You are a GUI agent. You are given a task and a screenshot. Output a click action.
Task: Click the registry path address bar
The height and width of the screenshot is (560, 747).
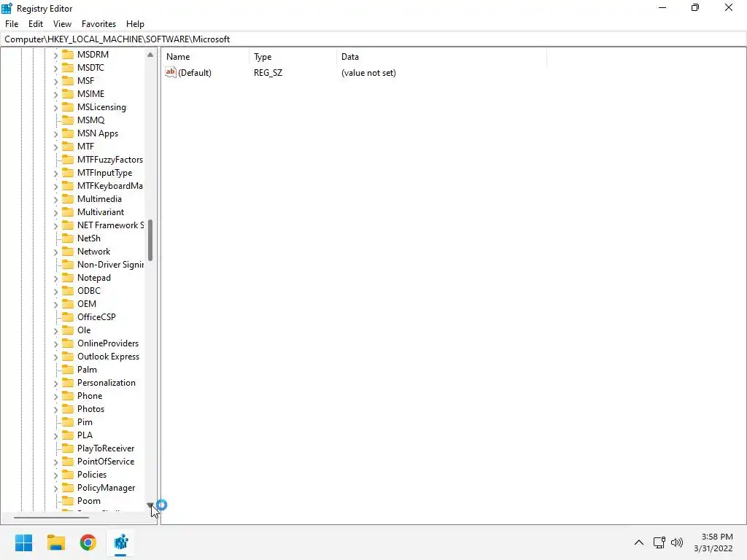coord(373,39)
